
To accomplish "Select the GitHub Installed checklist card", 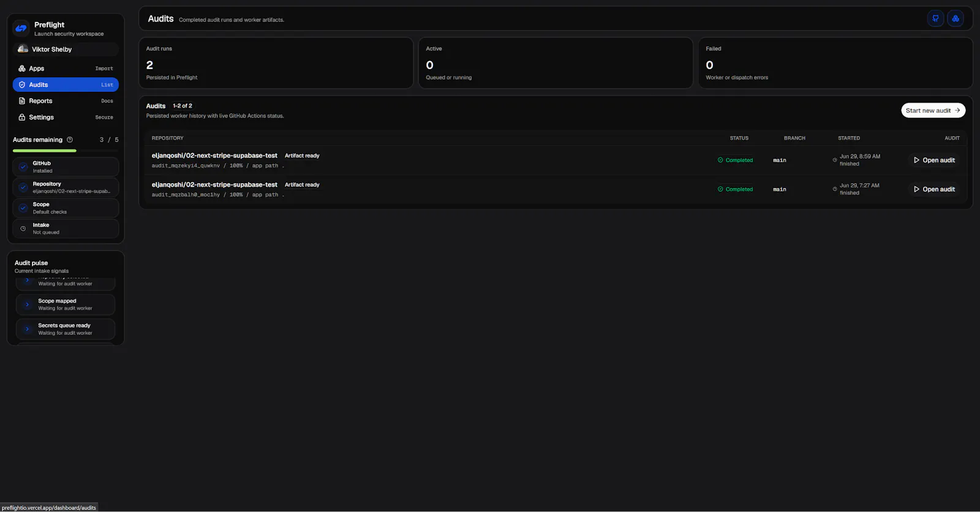I will (66, 167).
